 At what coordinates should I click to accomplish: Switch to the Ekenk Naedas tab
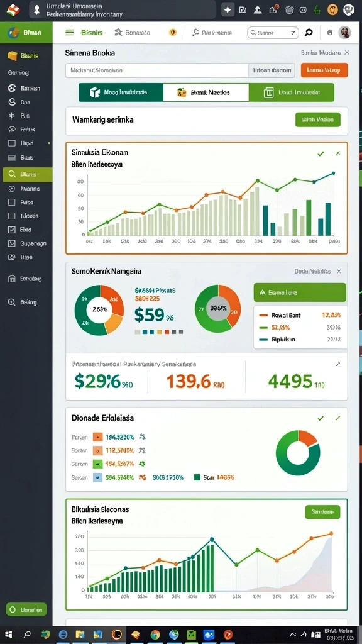[206, 93]
